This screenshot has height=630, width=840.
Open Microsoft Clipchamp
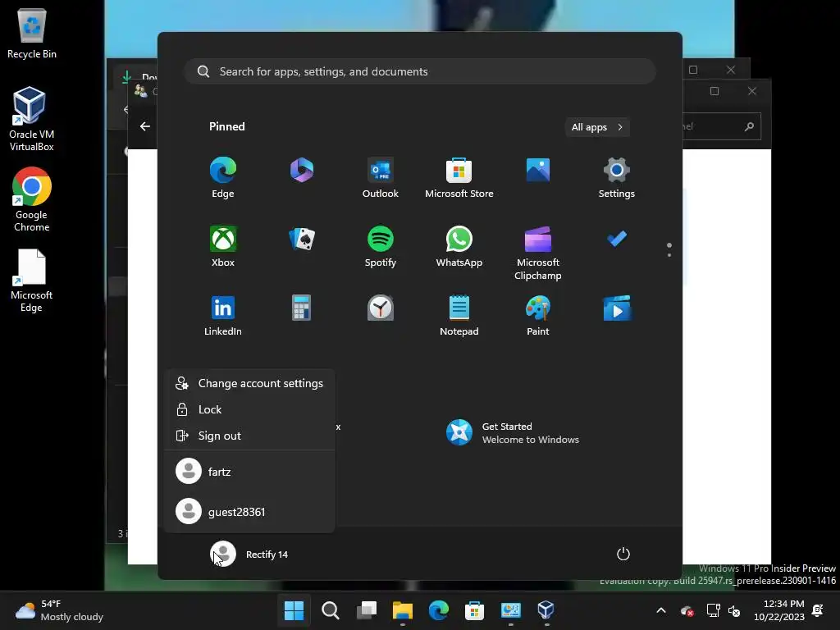coord(538,253)
